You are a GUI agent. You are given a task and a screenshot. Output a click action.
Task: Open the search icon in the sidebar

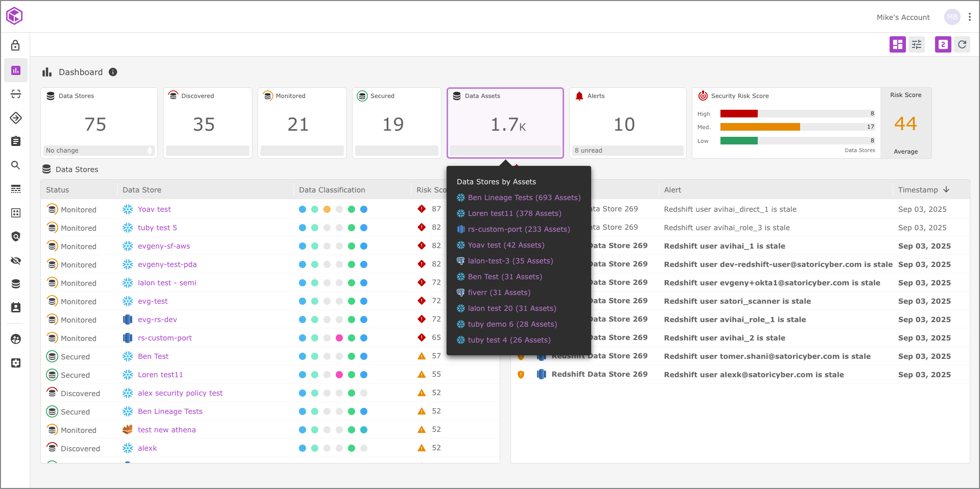point(16,165)
